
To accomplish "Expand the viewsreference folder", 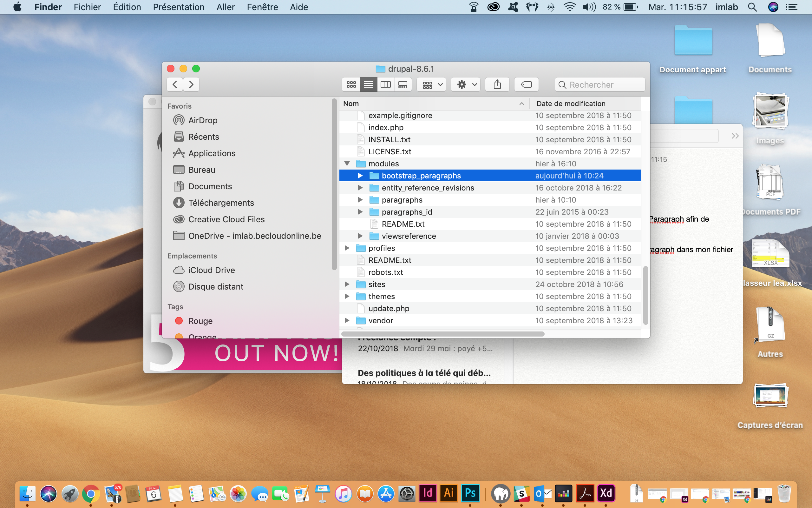I will coord(360,236).
